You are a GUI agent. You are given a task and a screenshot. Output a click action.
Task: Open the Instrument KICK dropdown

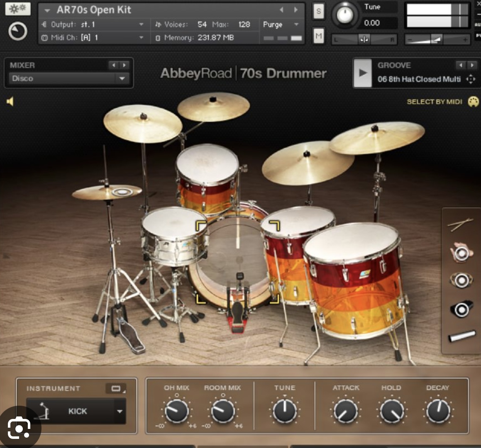tap(76, 411)
